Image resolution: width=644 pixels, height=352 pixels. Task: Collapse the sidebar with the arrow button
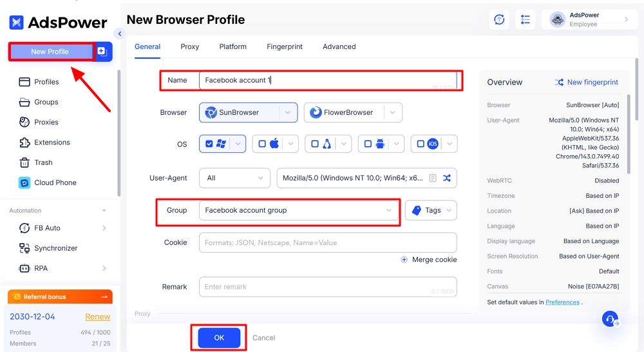click(120, 34)
